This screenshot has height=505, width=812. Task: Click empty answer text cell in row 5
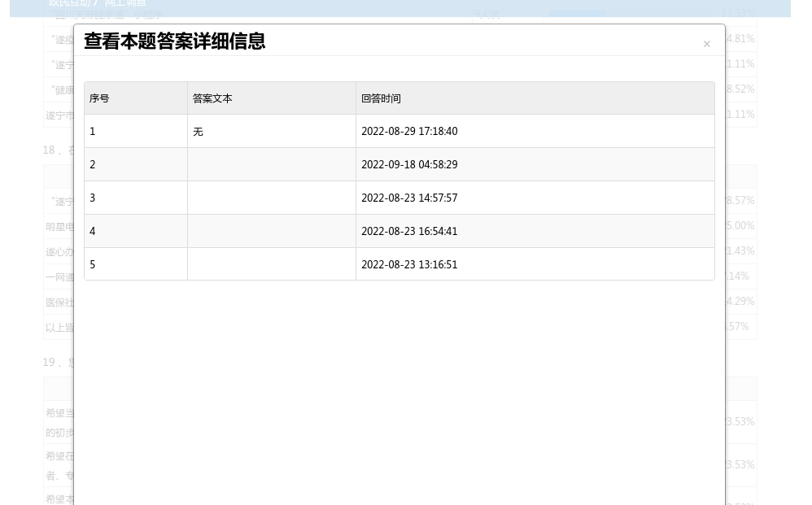coord(271,265)
